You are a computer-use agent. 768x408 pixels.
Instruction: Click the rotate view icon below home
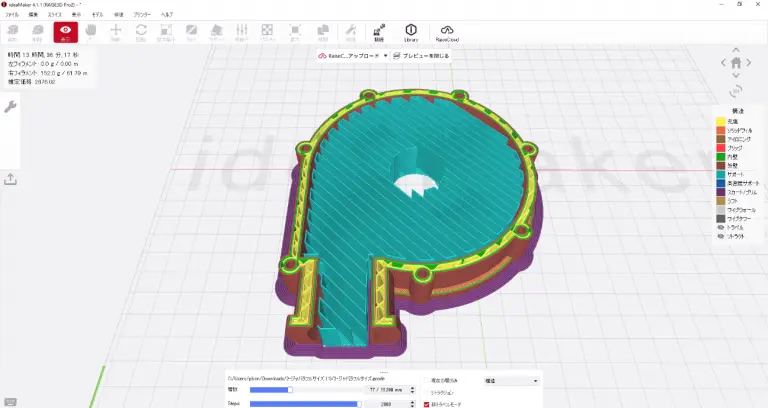(737, 93)
